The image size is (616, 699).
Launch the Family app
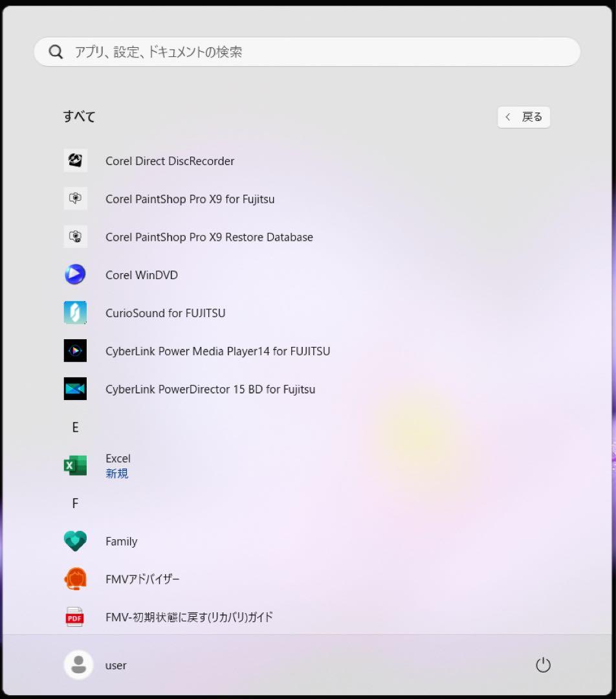[121, 542]
